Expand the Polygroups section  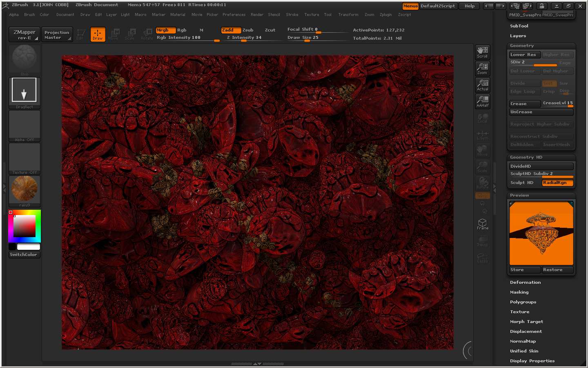523,302
